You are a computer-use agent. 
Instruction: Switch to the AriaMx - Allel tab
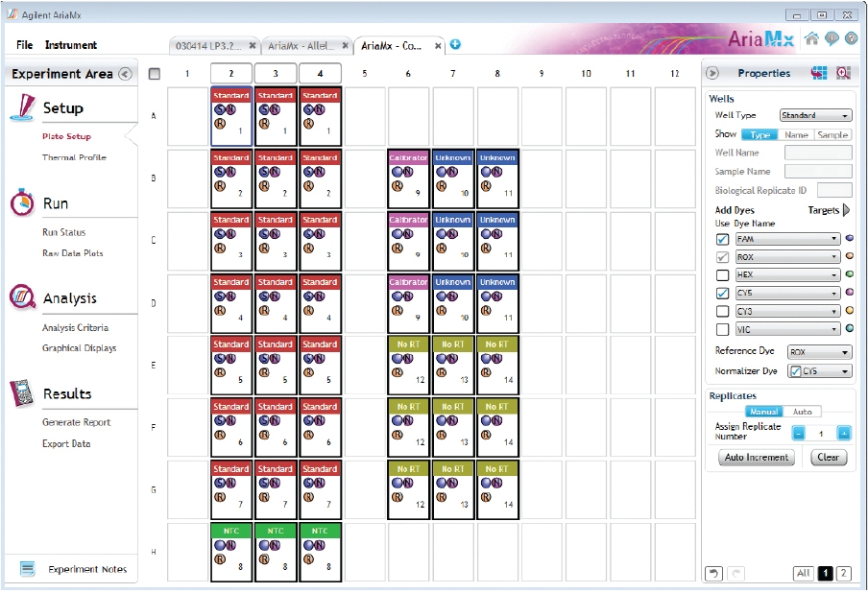(301, 46)
